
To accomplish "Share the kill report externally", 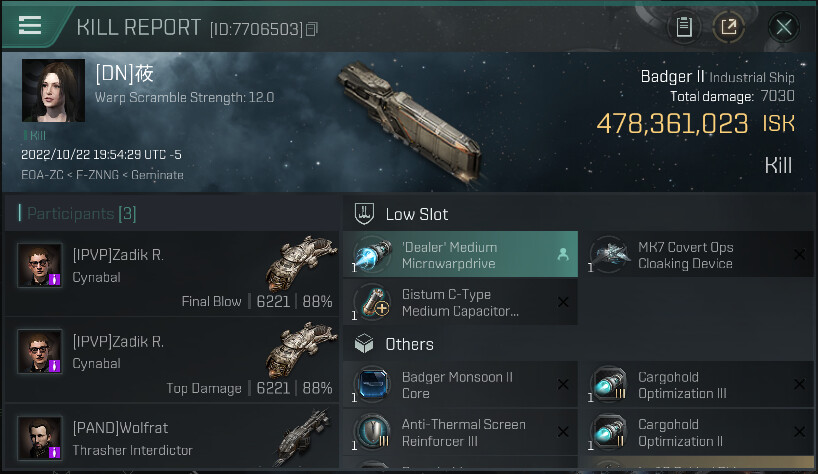I will click(729, 27).
